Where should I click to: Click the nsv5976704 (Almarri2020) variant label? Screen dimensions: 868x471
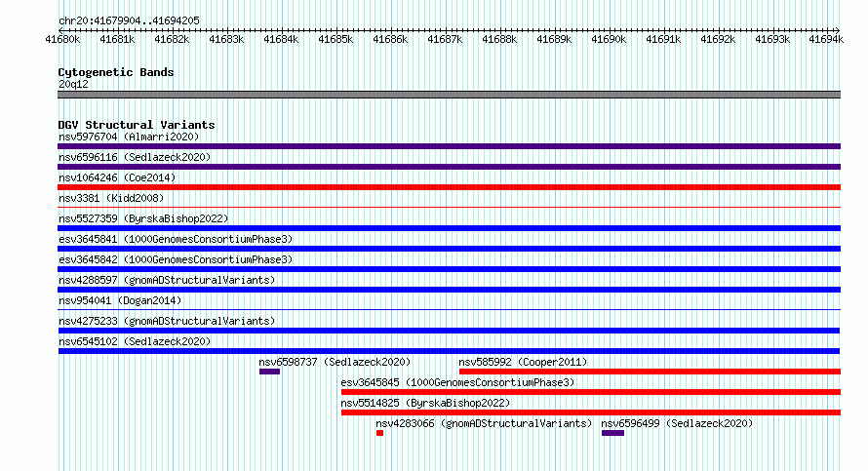(129, 137)
